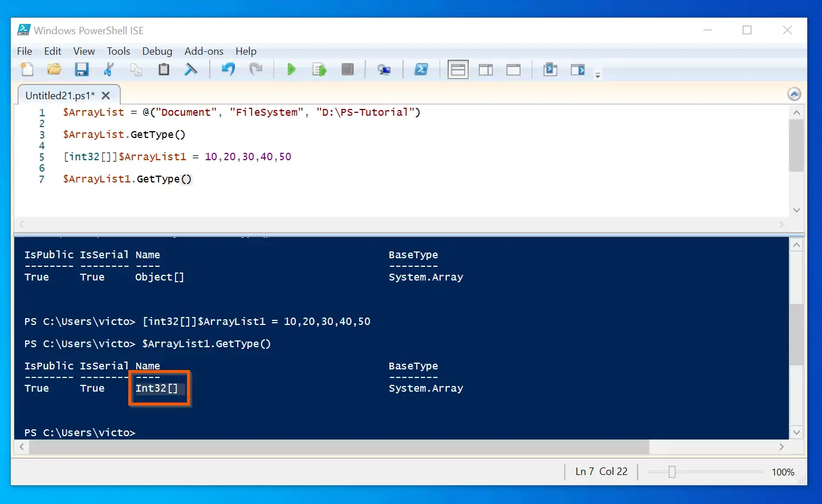Show script pane on top layout
Image resolution: width=822 pixels, height=504 pixels.
[x=458, y=70]
